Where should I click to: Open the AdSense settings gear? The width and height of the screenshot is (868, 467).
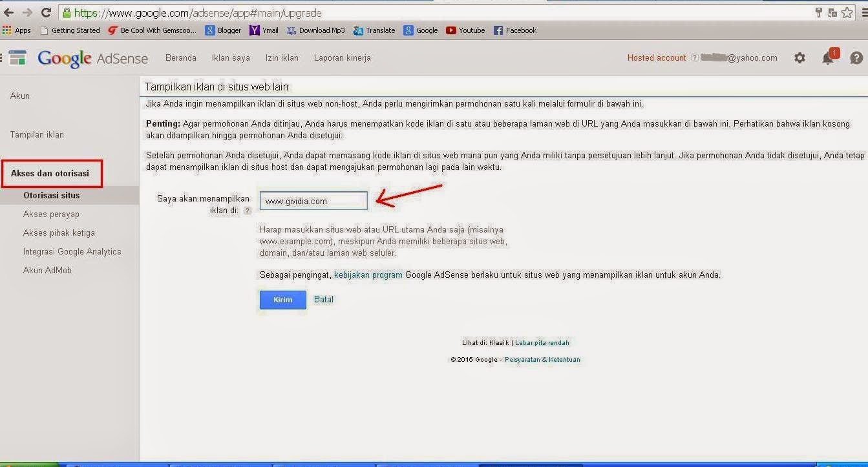(x=799, y=57)
